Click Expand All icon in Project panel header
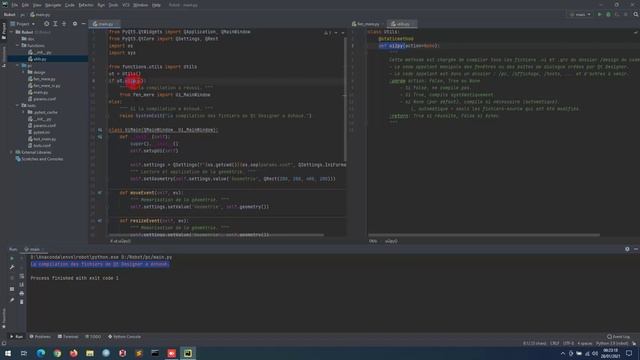This screenshot has width=640, height=360. tap(55, 24)
